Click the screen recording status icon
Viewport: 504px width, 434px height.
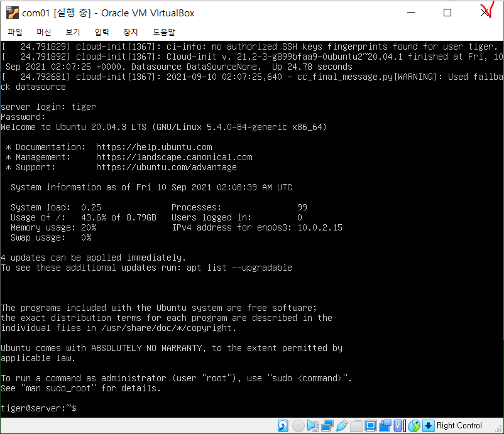pos(385,426)
